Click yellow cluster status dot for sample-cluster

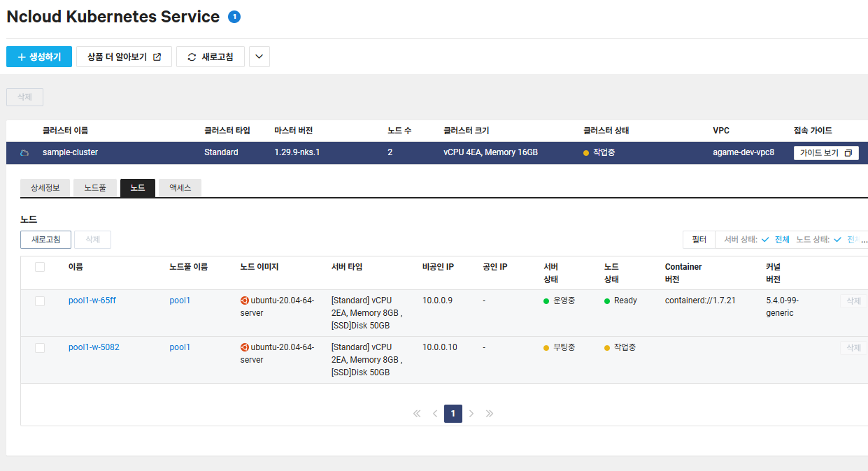coord(586,153)
